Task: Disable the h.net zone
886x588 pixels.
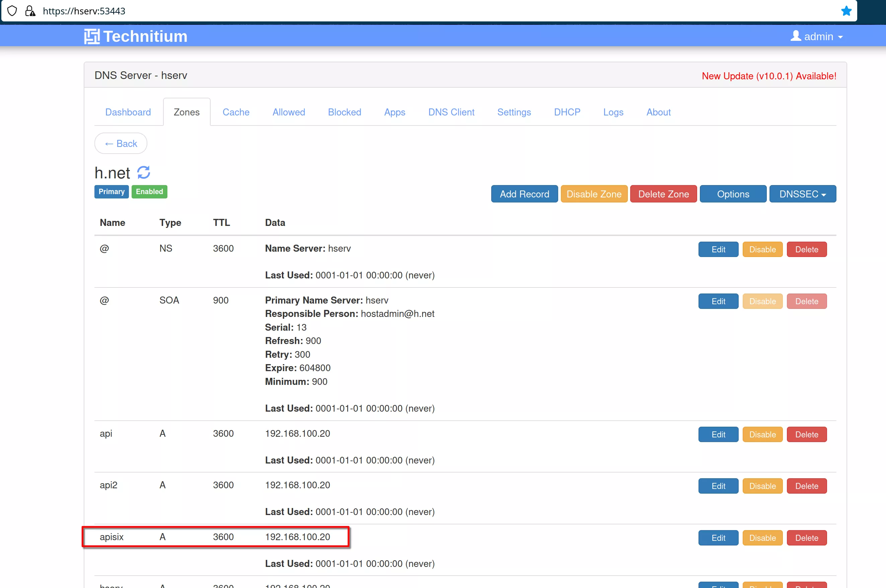Action: click(x=593, y=194)
